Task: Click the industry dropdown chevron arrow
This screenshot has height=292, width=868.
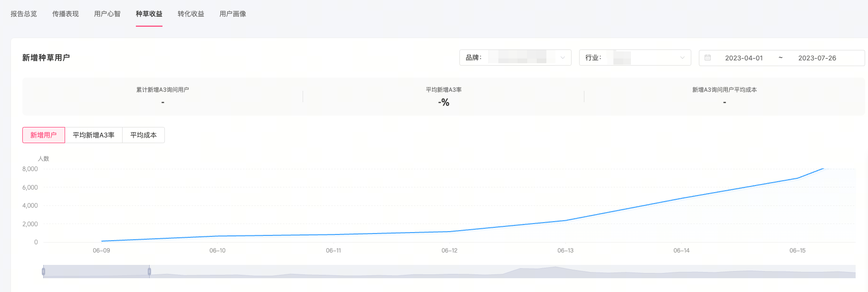Action: coord(682,58)
